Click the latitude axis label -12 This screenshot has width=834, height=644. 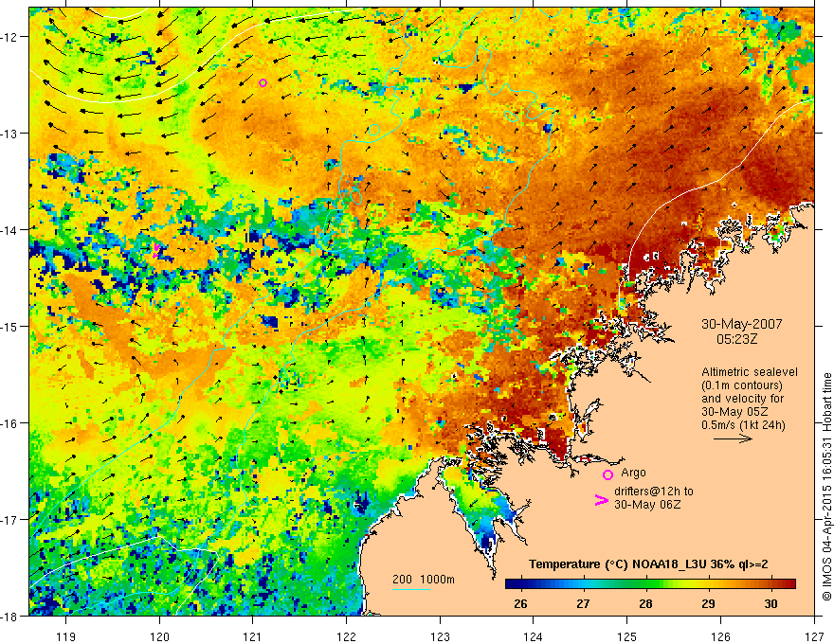[x=10, y=37]
